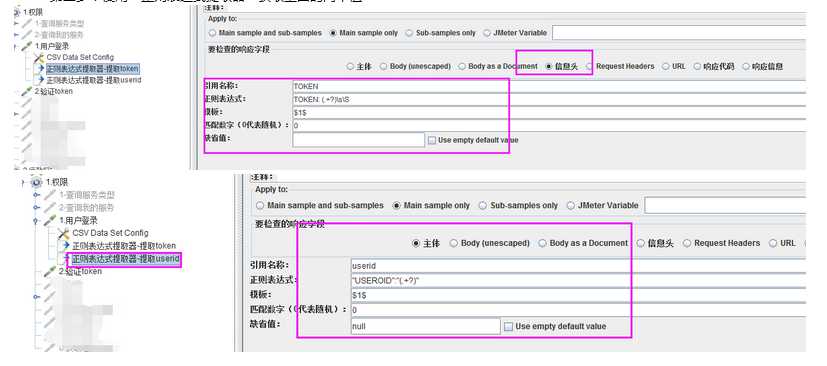Click 正则表达式 field containing USEROID
Viewport: 827px width, 366px height.
tap(579, 281)
